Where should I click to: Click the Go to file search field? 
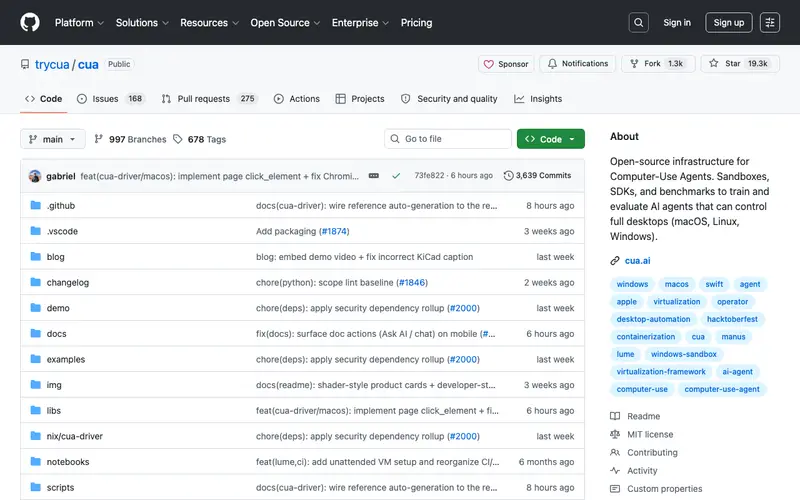(448, 139)
